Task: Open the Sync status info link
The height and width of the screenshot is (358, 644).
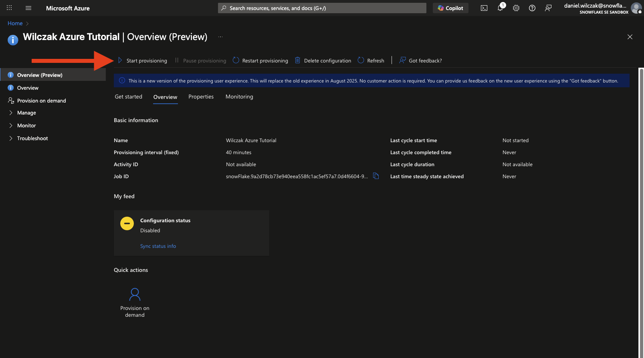Action: [x=158, y=246]
